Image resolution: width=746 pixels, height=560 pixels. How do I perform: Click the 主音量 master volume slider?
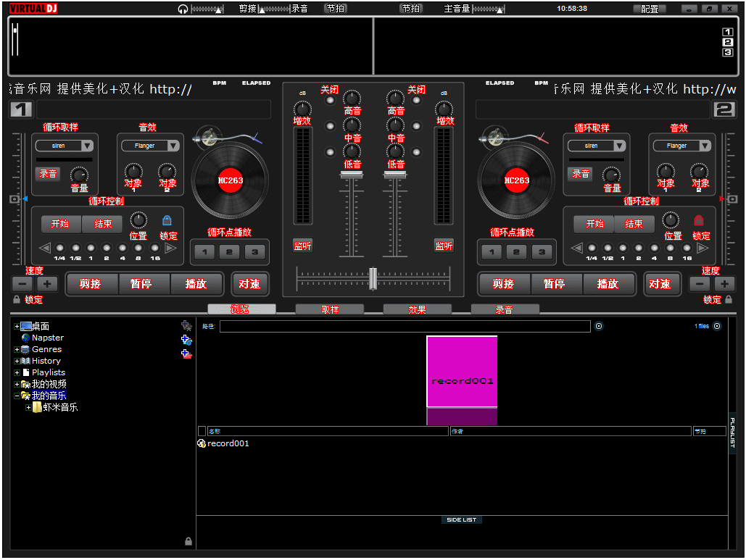[x=488, y=9]
